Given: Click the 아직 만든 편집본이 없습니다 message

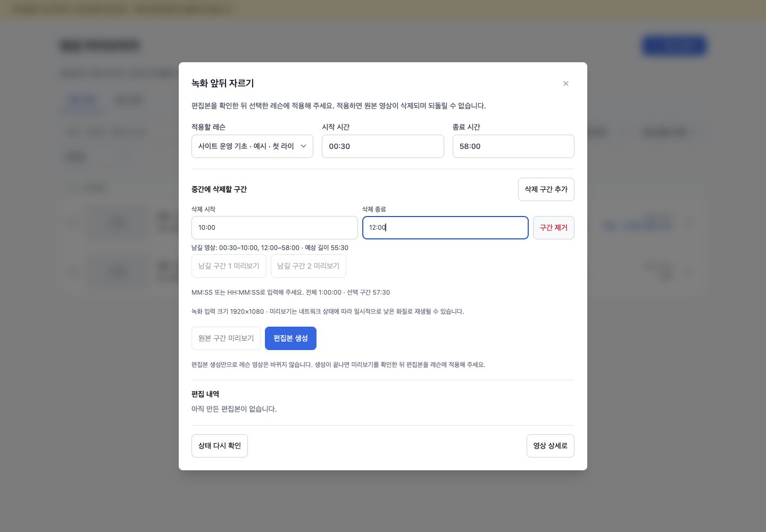Looking at the screenshot, I should [x=234, y=409].
